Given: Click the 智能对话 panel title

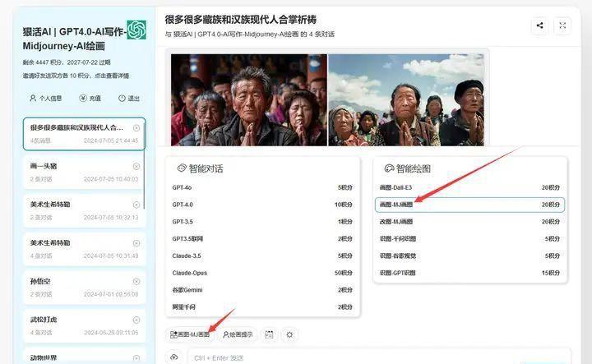Looking at the screenshot, I should pyautogui.click(x=206, y=168).
